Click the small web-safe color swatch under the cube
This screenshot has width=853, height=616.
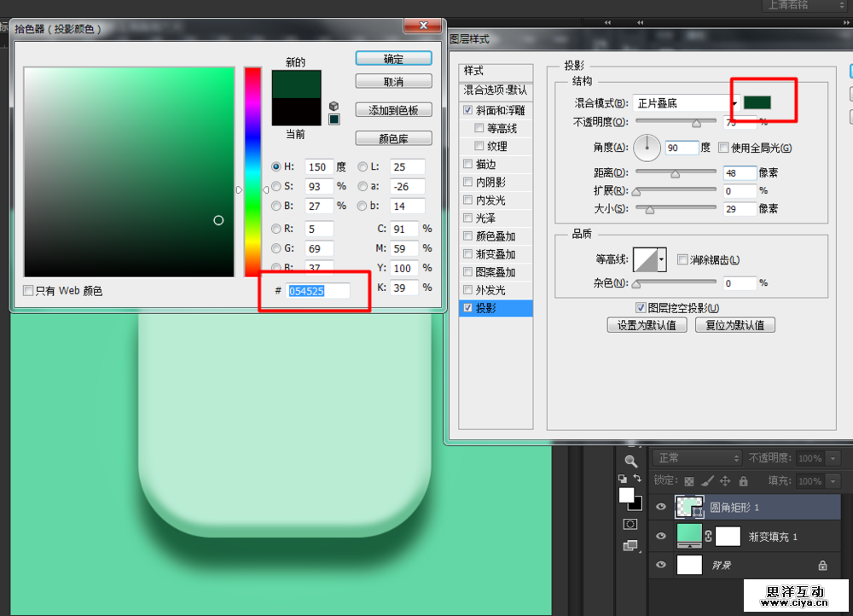point(334,119)
